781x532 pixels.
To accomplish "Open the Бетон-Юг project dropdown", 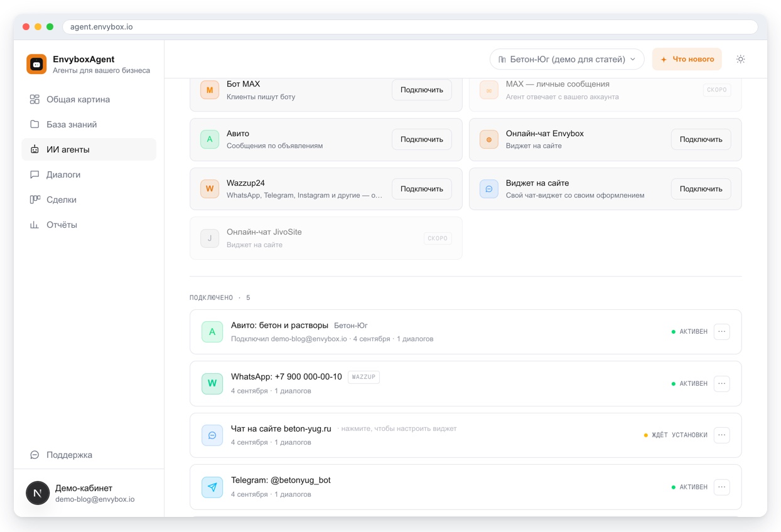I will point(567,59).
